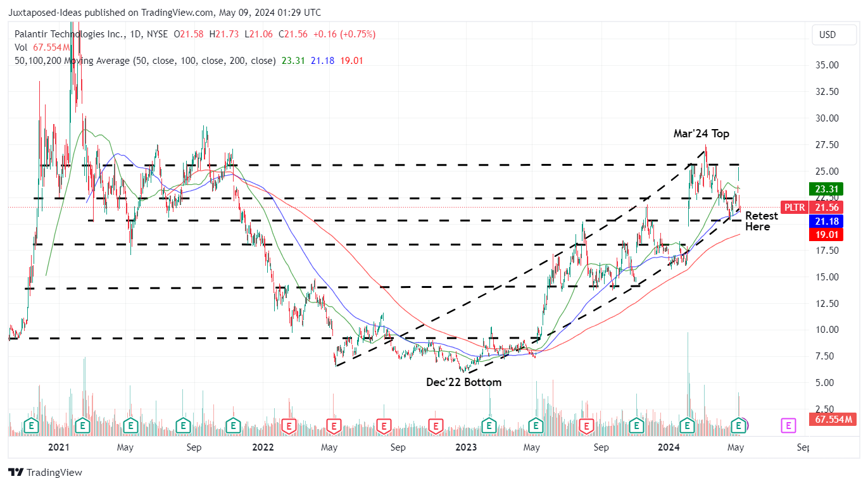Click the 2024 time axis label
This screenshot has height=486, width=868.
point(669,447)
